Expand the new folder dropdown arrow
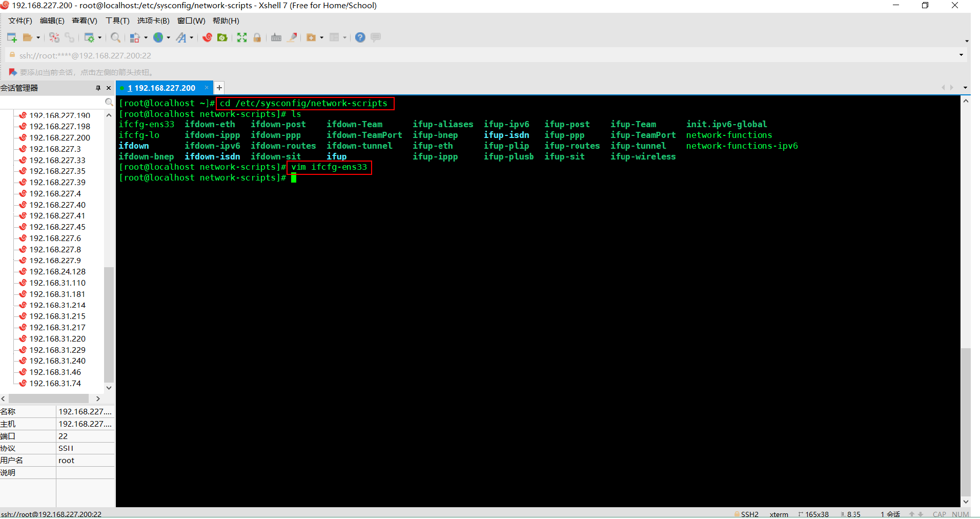 pyautogui.click(x=321, y=37)
